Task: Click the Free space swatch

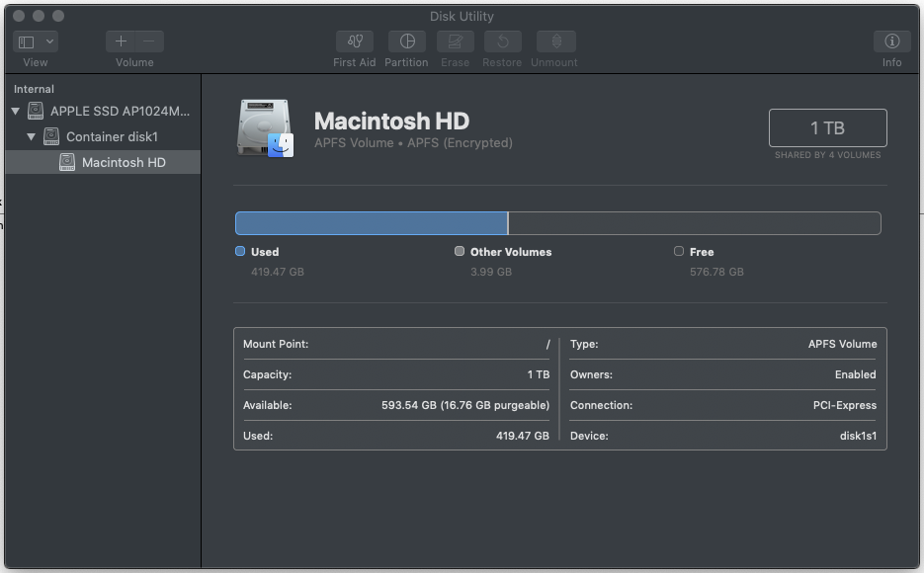Action: [x=679, y=251]
